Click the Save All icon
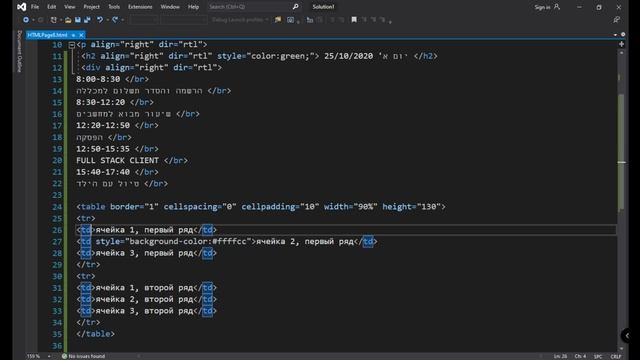Viewport: 640px width, 360px height. point(87,20)
